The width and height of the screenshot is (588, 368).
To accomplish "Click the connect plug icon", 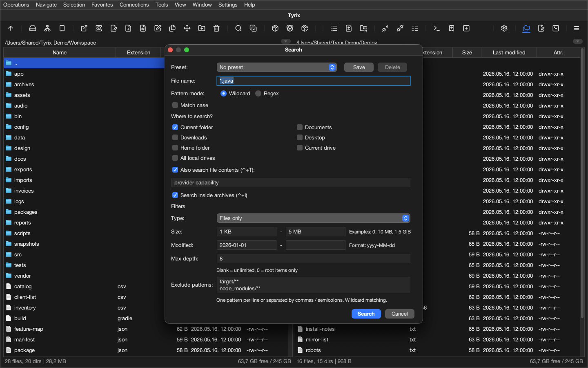I will (385, 28).
